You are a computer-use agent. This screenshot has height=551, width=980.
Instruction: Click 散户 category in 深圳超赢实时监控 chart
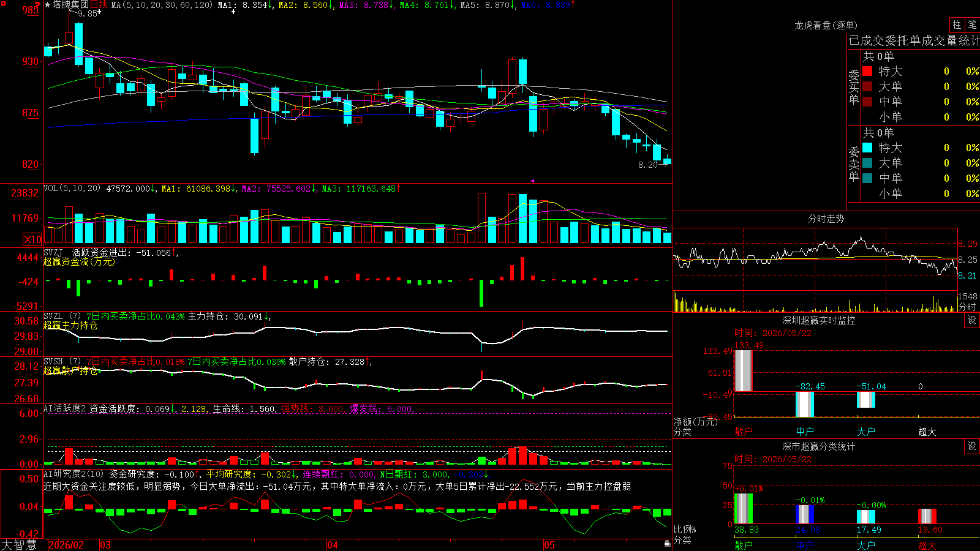pos(744,432)
